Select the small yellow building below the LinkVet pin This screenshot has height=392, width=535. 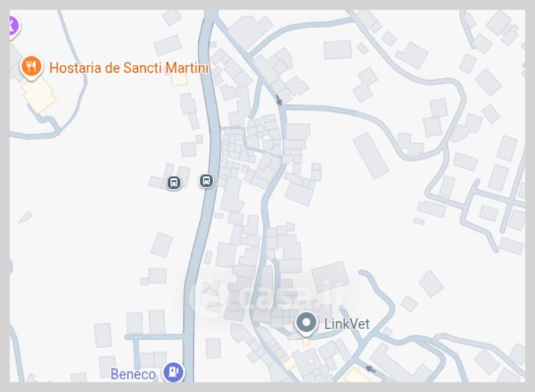[x=306, y=341]
